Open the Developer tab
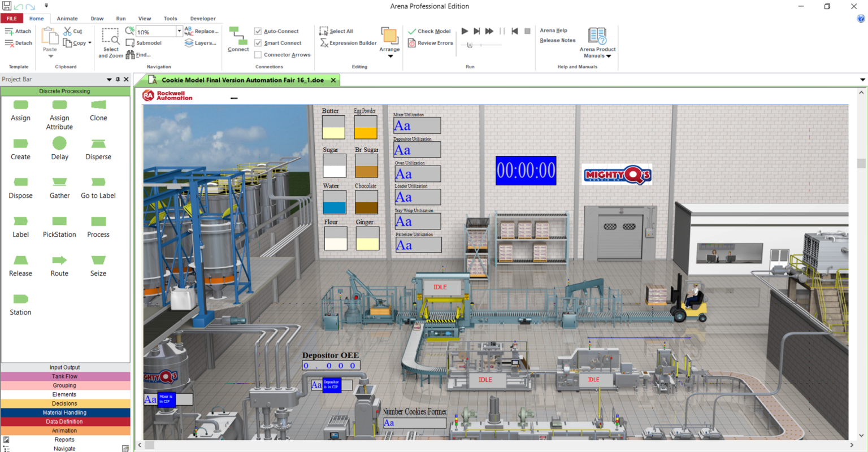868x452 pixels. pos(203,18)
